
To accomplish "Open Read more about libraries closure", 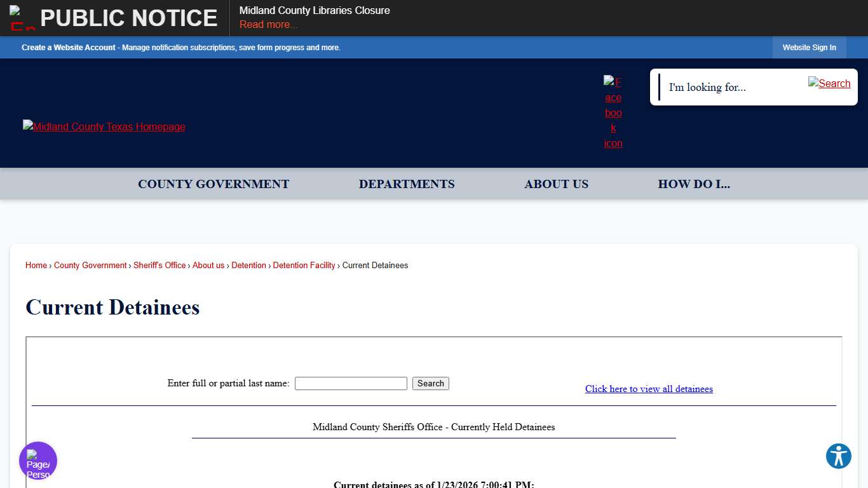I will [268, 24].
